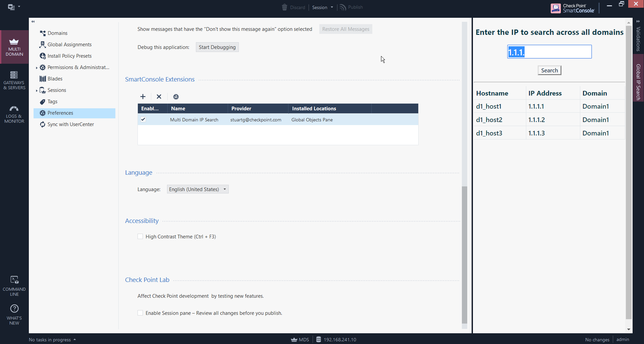Disable the Multi Domain IP Search extension
The height and width of the screenshot is (344, 644).
point(143,119)
